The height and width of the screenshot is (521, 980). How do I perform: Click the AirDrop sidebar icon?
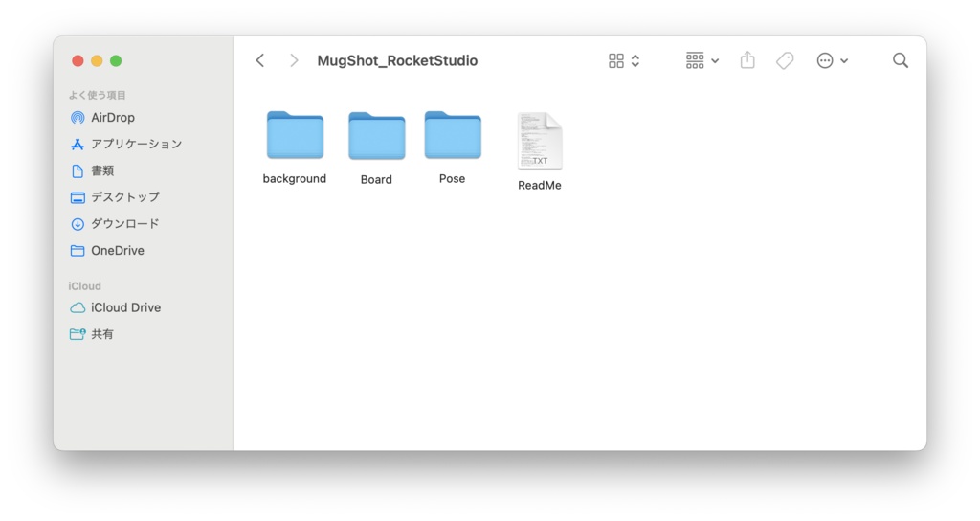click(78, 118)
